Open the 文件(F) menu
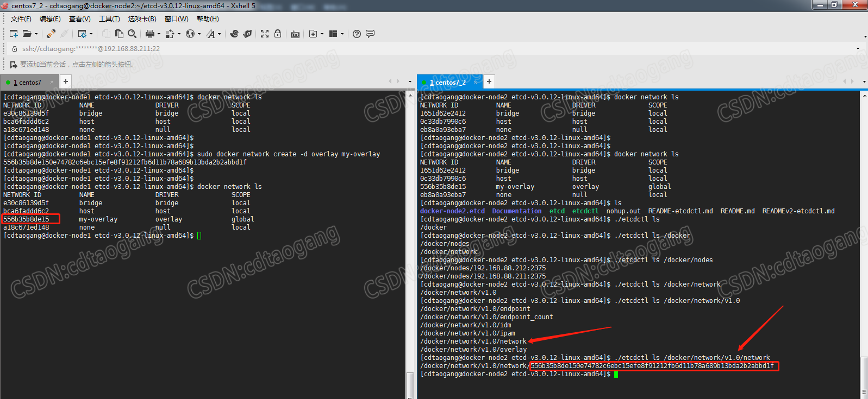This screenshot has width=868, height=399. tap(21, 19)
